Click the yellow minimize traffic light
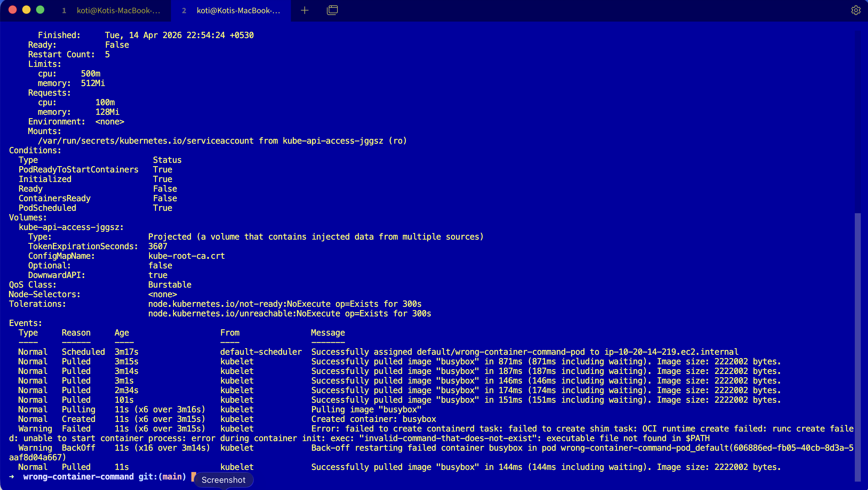The height and width of the screenshot is (490, 868). (x=27, y=10)
